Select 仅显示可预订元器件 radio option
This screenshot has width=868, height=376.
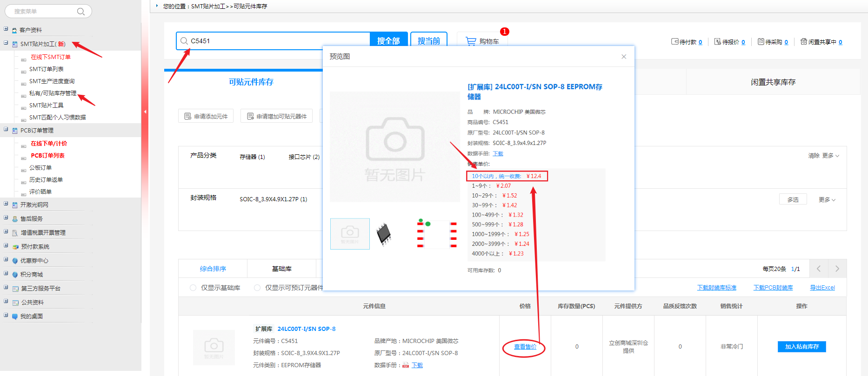click(x=257, y=288)
